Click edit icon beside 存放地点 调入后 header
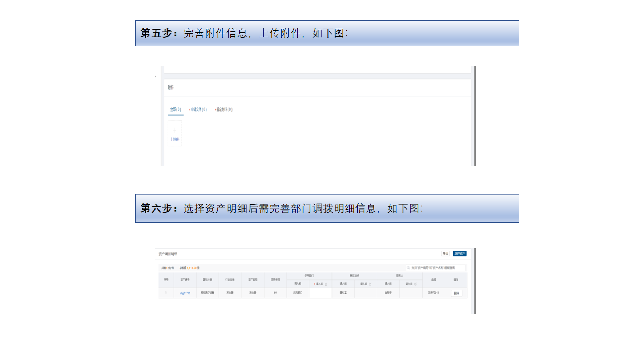This screenshot has width=644, height=362. [x=370, y=284]
